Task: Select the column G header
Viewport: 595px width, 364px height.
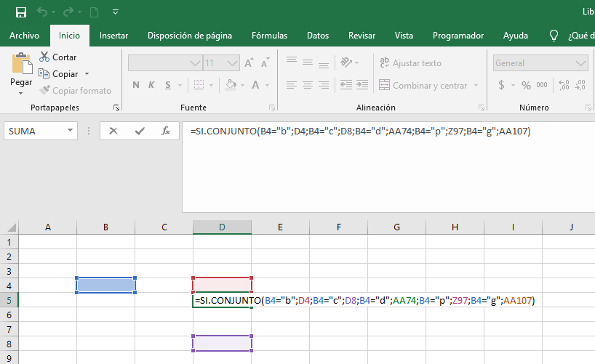Action: pos(397,227)
